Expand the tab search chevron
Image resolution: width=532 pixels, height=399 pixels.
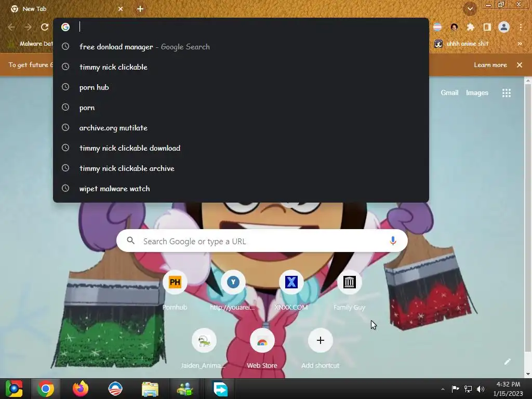coord(470,9)
